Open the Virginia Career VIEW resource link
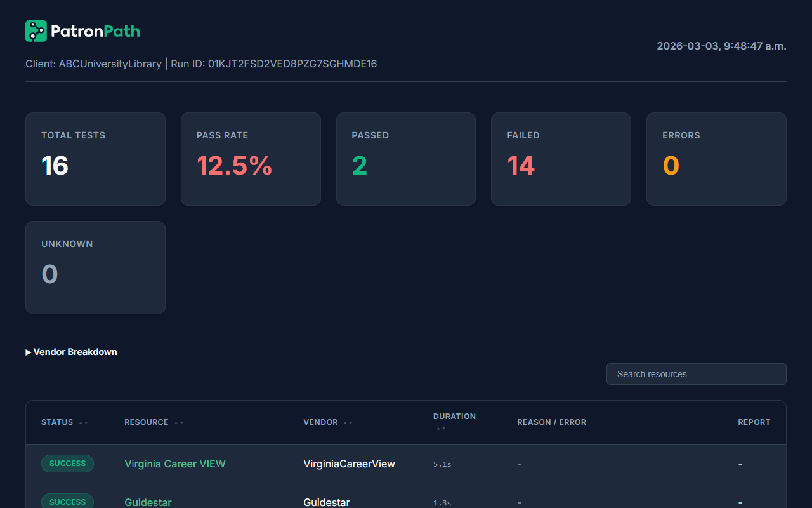812x508 pixels. (x=175, y=464)
